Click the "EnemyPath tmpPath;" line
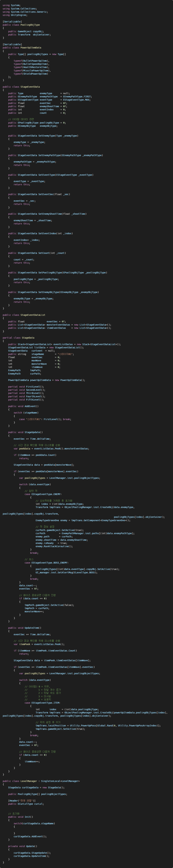173x868 pixels. [25, 370]
